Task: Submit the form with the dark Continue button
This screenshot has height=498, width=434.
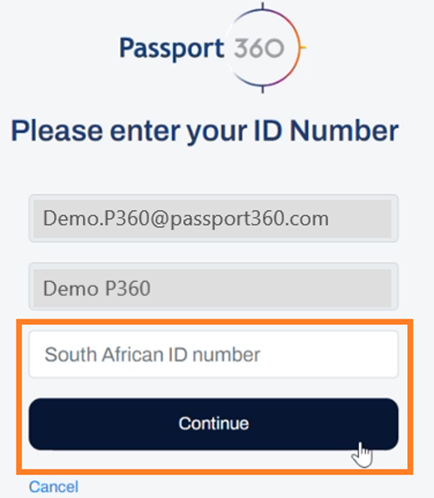Action: pos(213,424)
